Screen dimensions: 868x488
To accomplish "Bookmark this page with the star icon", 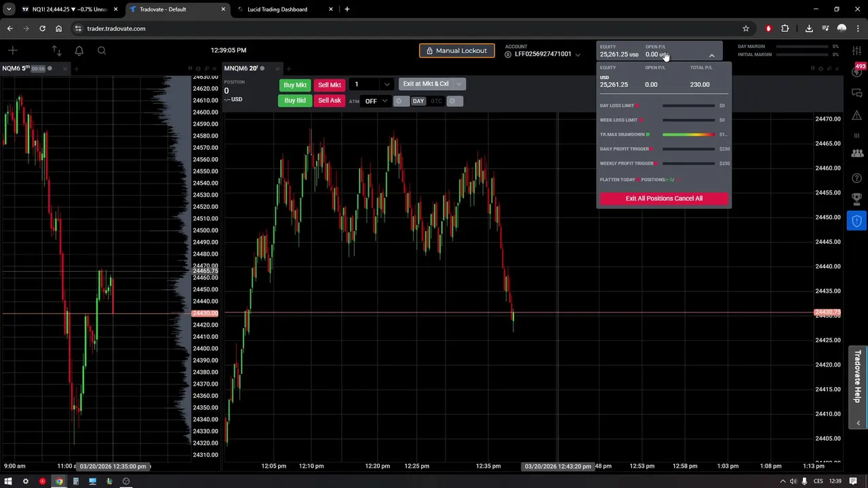I will (746, 28).
